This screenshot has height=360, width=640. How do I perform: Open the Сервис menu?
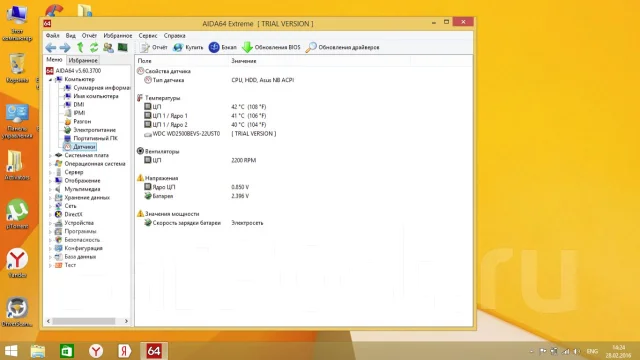pyautogui.click(x=148, y=36)
